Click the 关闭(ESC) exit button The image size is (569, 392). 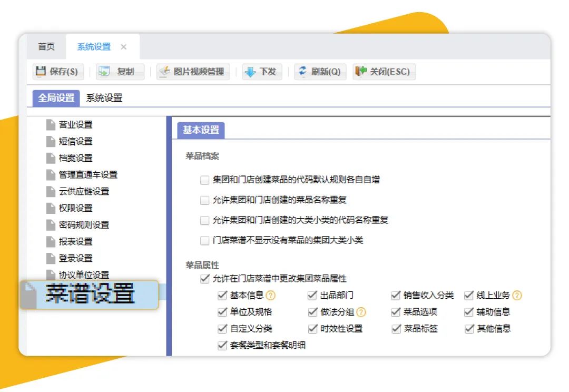pos(384,72)
